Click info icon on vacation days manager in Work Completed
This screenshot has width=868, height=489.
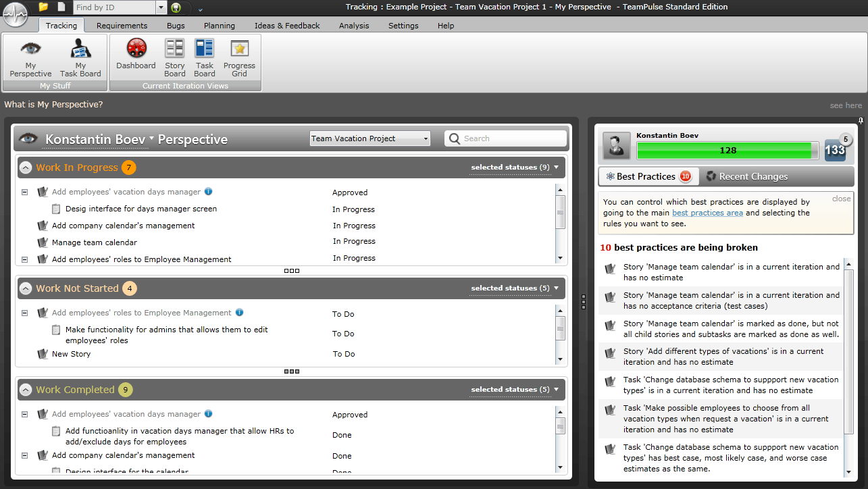(x=209, y=413)
